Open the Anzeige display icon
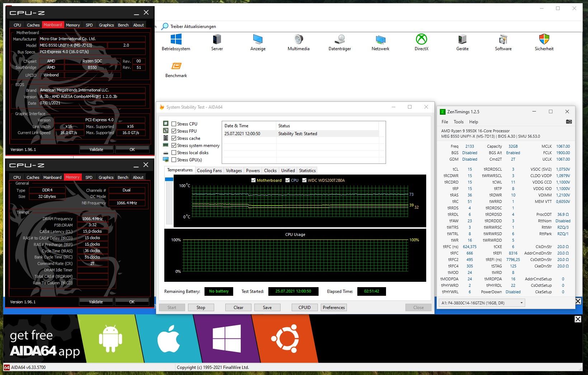Screen dimensions: 588x375 pos(258,39)
